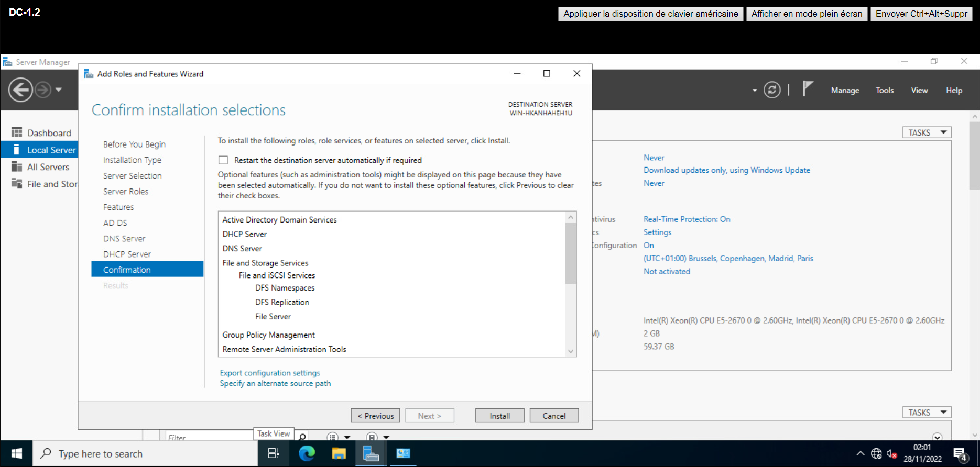The width and height of the screenshot is (980, 467).
Task: Click the Server Manager forward arrow icon
Action: click(43, 90)
